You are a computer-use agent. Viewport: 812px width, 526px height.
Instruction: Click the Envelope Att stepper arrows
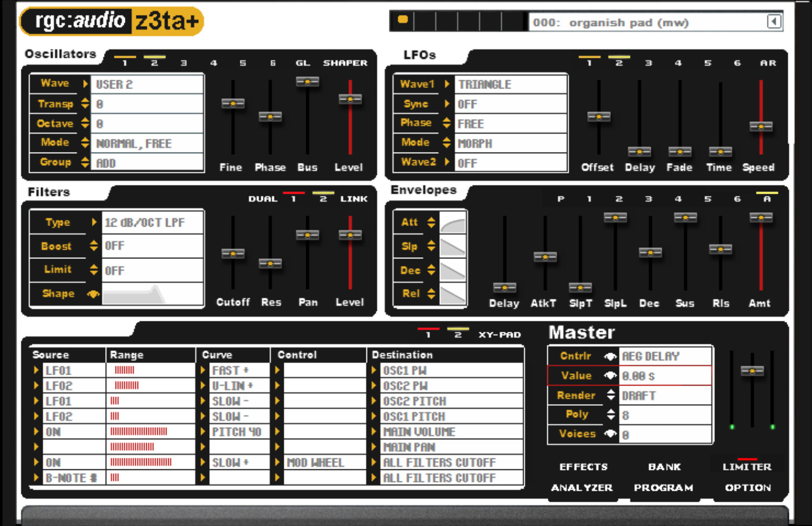[x=431, y=223]
